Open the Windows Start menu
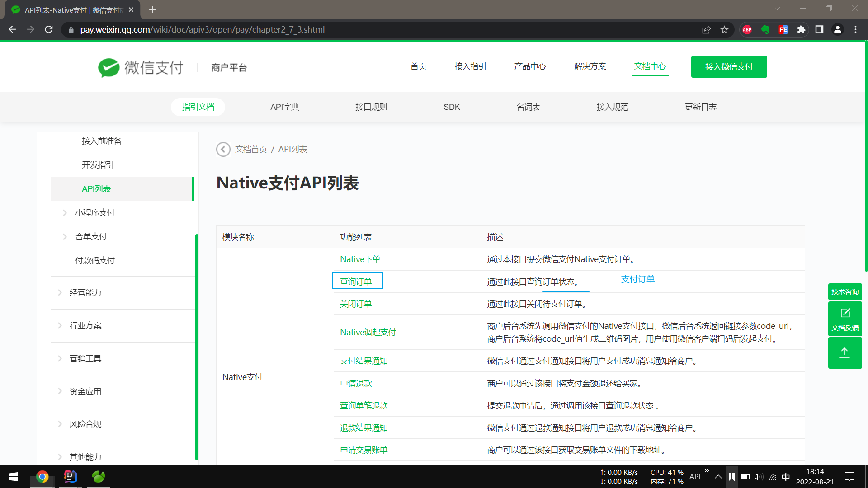 14,477
